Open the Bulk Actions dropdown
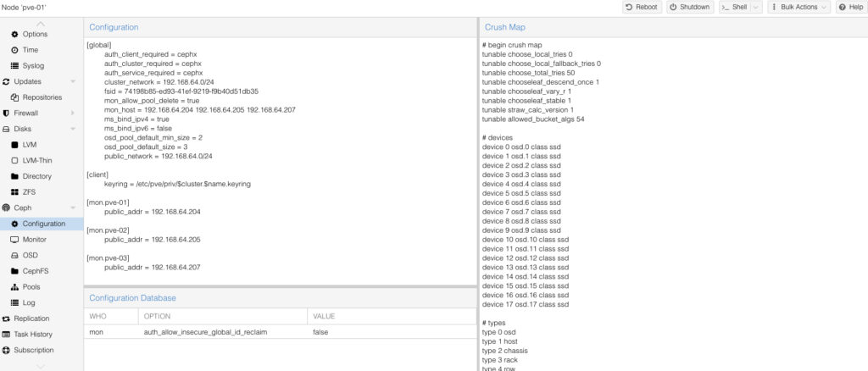The image size is (868, 371). (799, 7)
